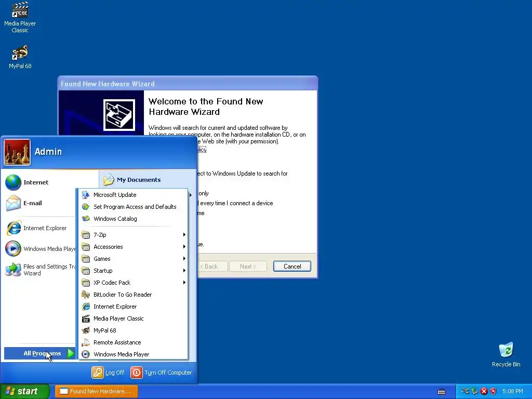Viewport: 532px width, 399px height.
Task: Select the MyPal 68 desktop shortcut
Action: point(20,57)
